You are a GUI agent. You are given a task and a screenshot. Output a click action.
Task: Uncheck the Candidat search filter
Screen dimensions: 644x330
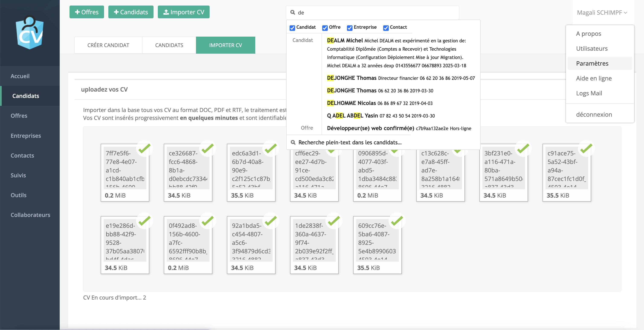click(x=292, y=28)
